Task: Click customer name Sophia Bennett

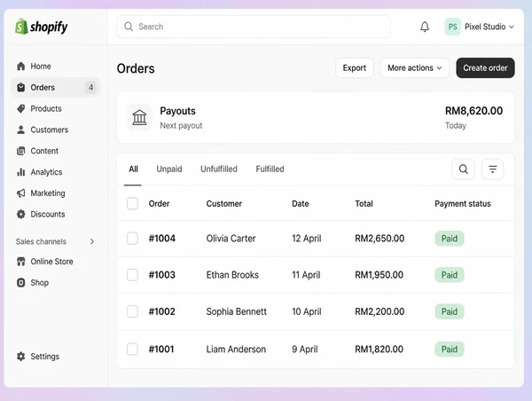Action: pos(236,311)
